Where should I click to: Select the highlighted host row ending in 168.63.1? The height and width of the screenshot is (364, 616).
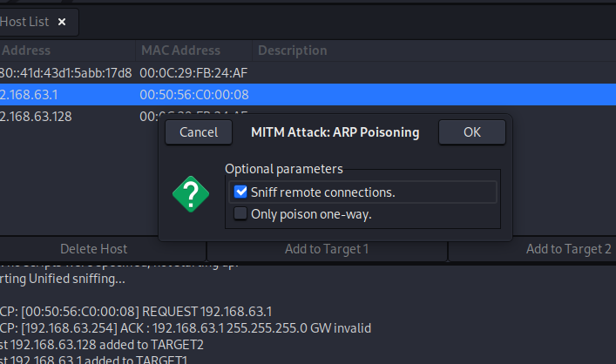(x=308, y=95)
